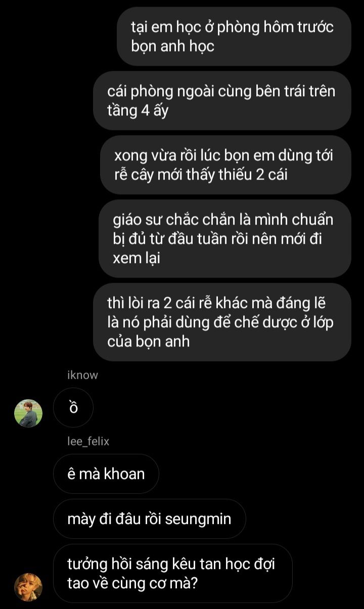Select the message starting 'xong vừa rồi lúc'
The width and height of the screenshot is (364, 609).
(225, 165)
